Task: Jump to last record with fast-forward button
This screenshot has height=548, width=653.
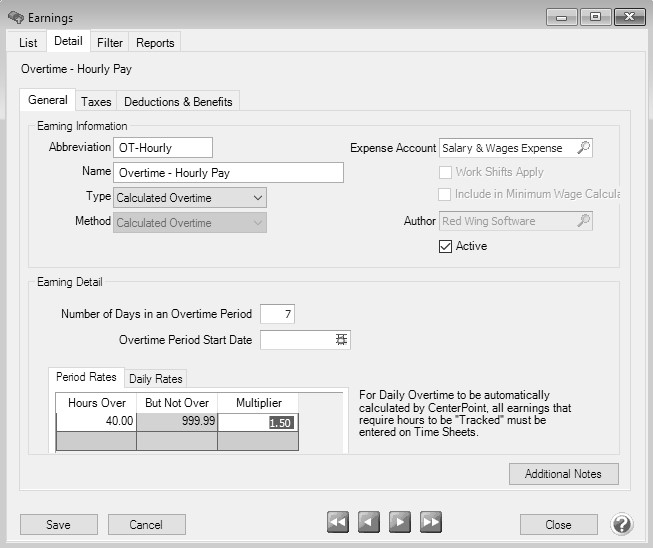Action: tap(431, 523)
